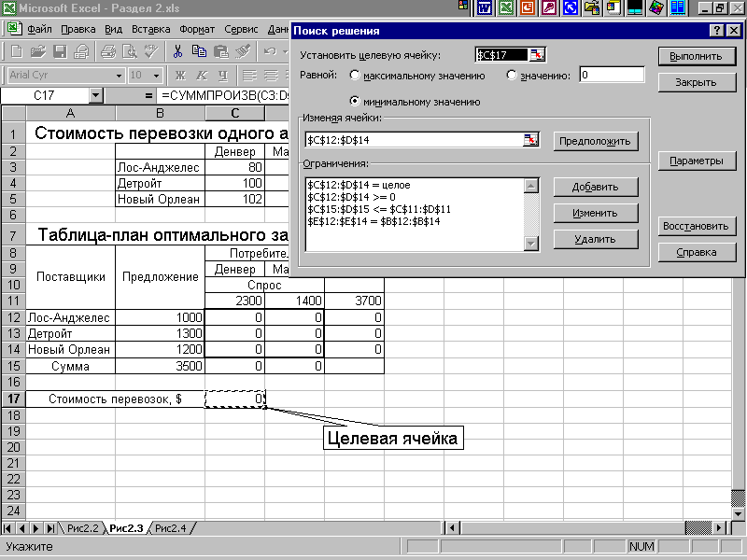Click the Open file folder icon
The image size is (747, 560).
pyautogui.click(x=38, y=51)
